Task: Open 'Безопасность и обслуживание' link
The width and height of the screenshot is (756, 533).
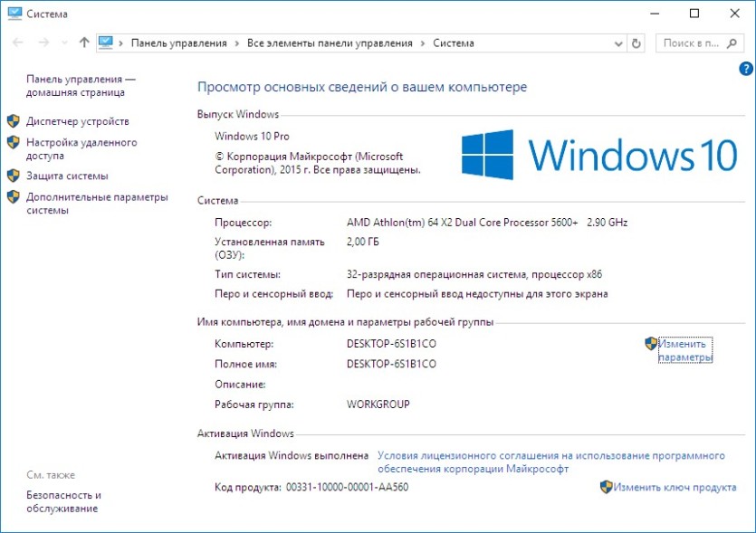Action: pos(63,501)
